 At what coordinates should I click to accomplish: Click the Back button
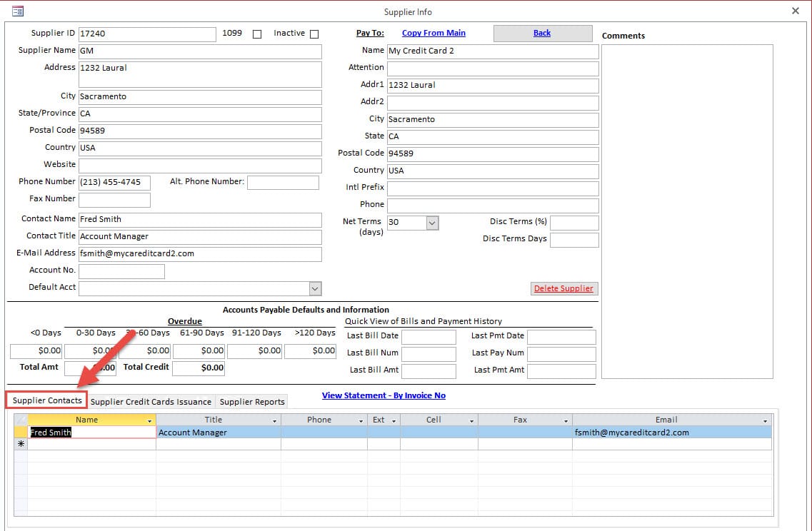[542, 33]
